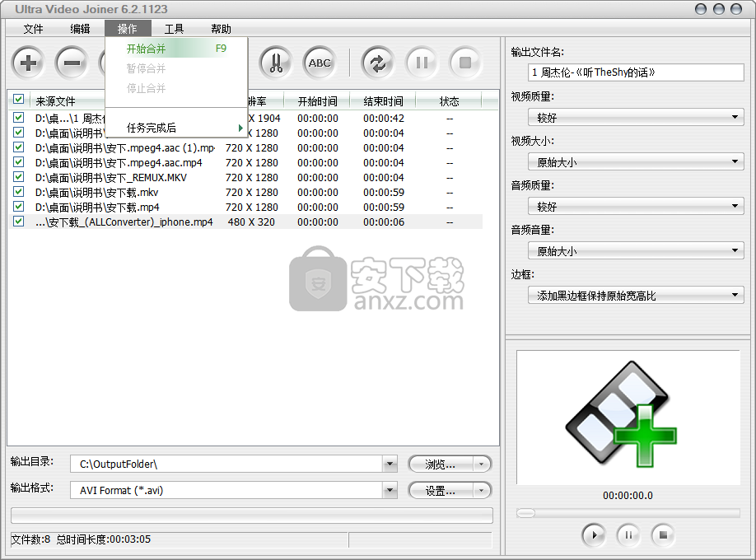
Task: Open the arrow beside 设置 button
Action: 481,491
